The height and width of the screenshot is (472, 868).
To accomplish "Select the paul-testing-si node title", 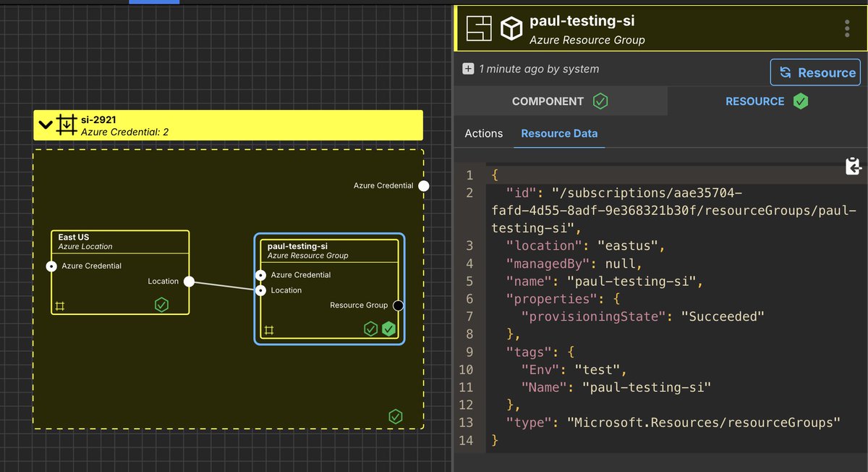I will coord(297,246).
